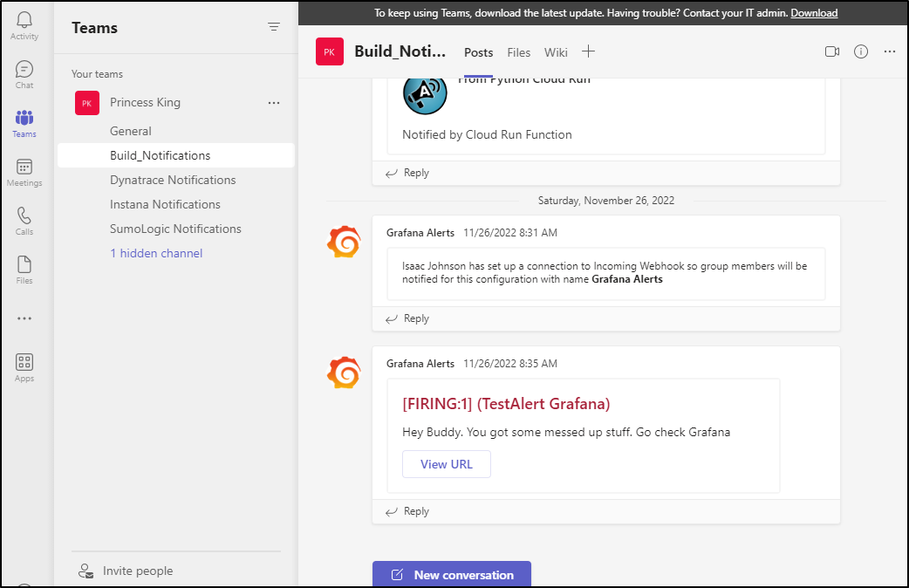
Task: Click the Grafana Alerts sender on 8:31 AM post
Action: pos(420,233)
